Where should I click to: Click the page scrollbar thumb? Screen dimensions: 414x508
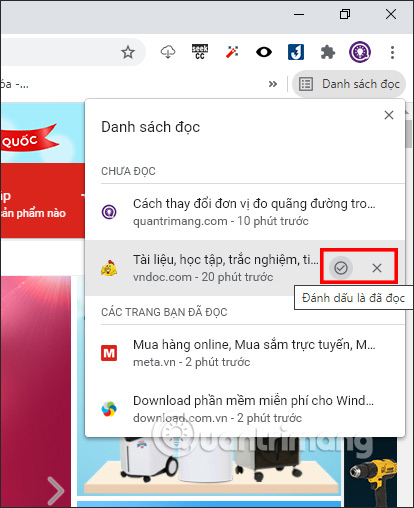409,133
